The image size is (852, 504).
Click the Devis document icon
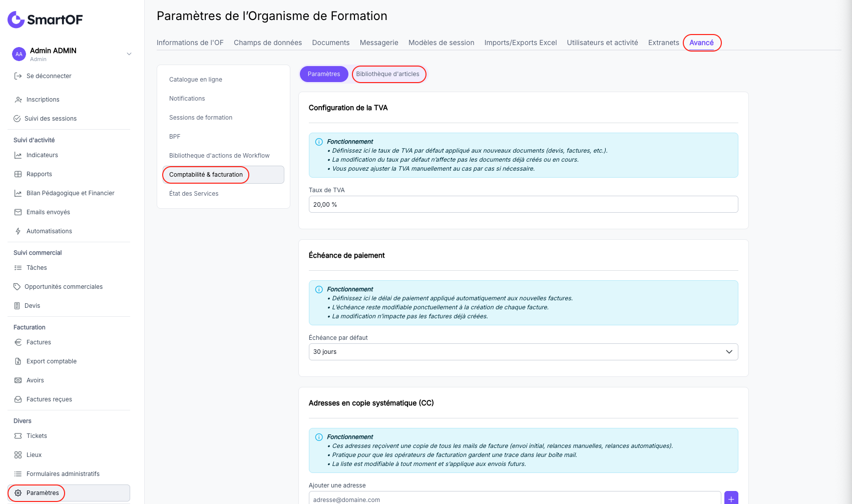[x=17, y=306]
